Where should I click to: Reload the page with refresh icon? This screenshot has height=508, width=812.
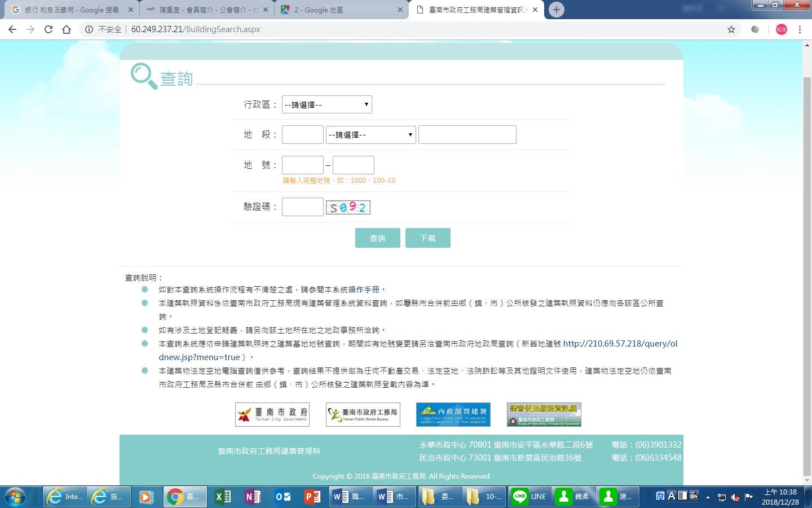[x=48, y=29]
